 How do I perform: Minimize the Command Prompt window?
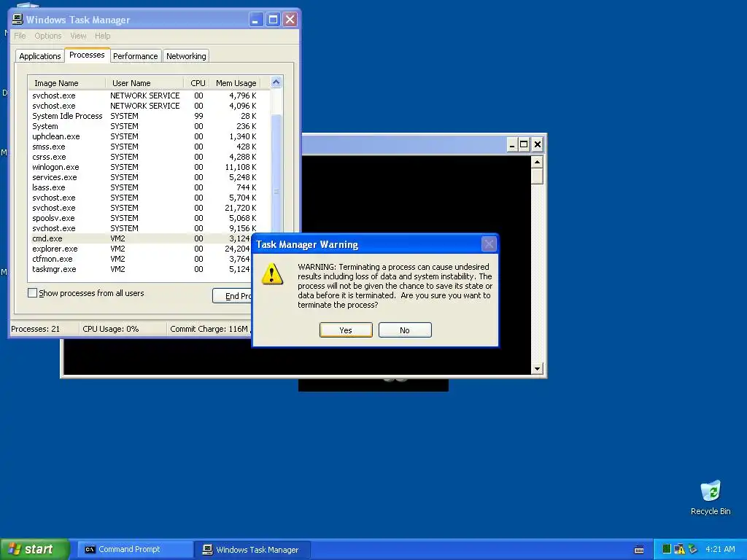pyautogui.click(x=511, y=144)
